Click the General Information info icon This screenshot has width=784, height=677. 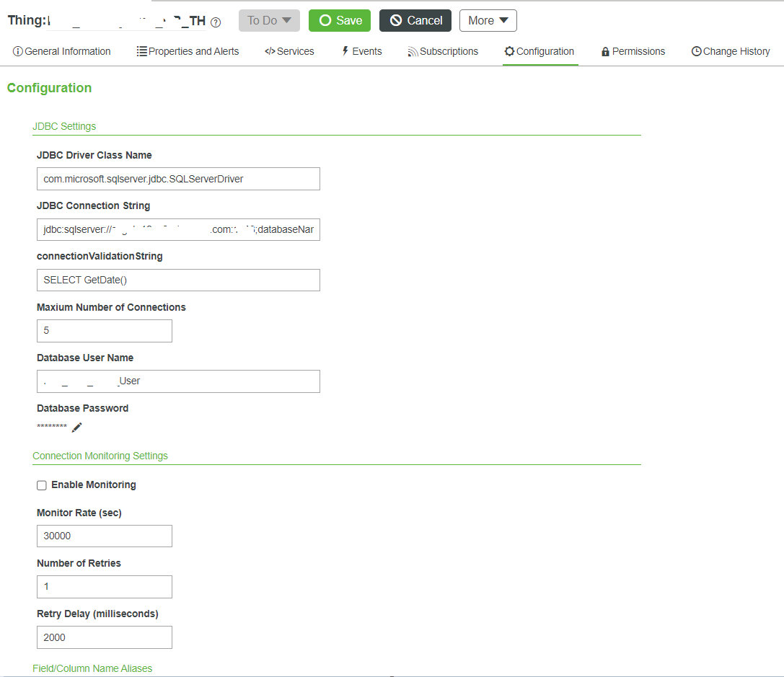tap(17, 51)
